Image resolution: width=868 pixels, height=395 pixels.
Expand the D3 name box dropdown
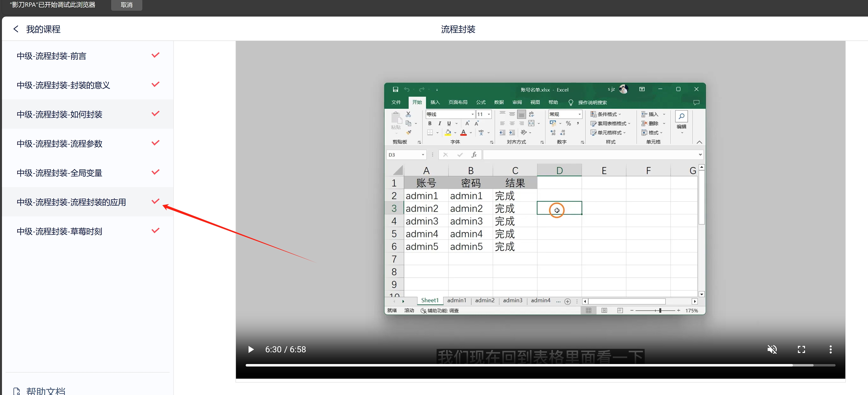423,154
